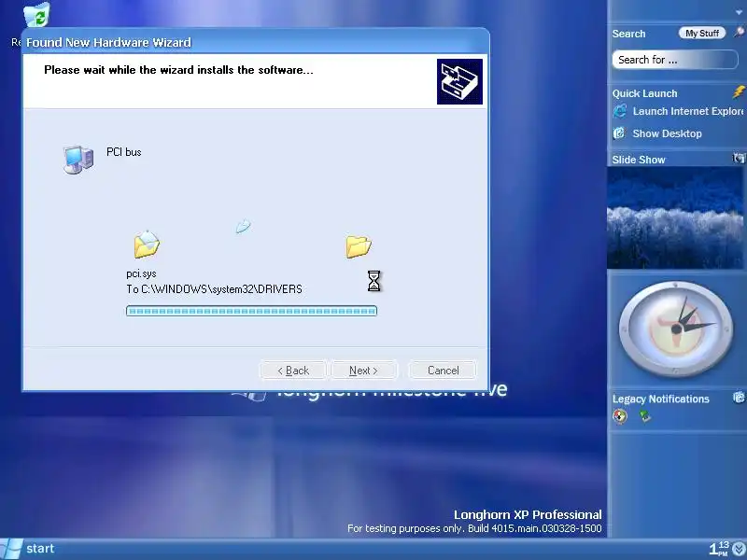Click into the 'Search for ...' field
747x560 pixels.
click(x=674, y=60)
